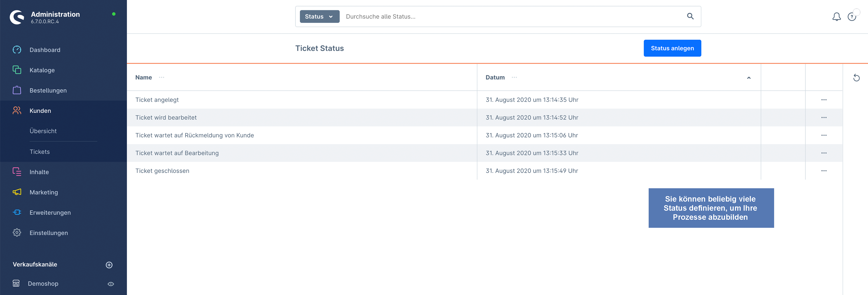Click the Bestellungen shopping bag icon
Viewport: 868px width, 295px height.
17,90
